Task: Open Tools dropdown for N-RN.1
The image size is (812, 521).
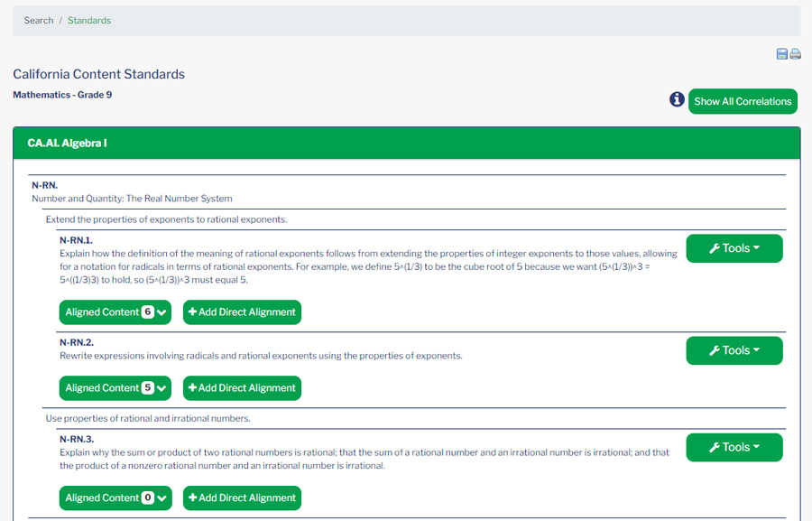Action: pyautogui.click(x=734, y=248)
